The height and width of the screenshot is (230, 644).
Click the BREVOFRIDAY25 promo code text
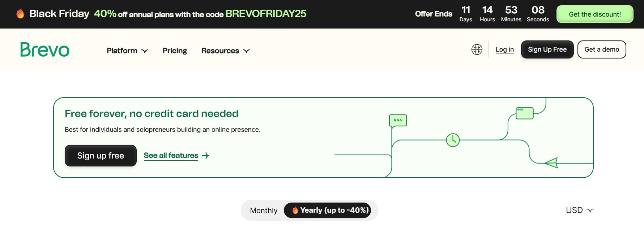[x=265, y=14]
